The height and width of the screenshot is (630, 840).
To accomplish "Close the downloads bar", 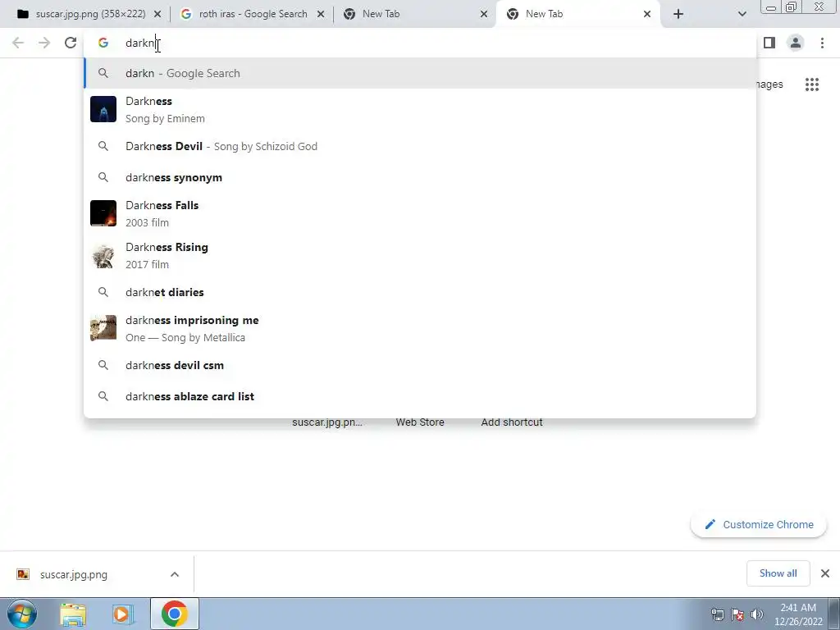I will [825, 573].
